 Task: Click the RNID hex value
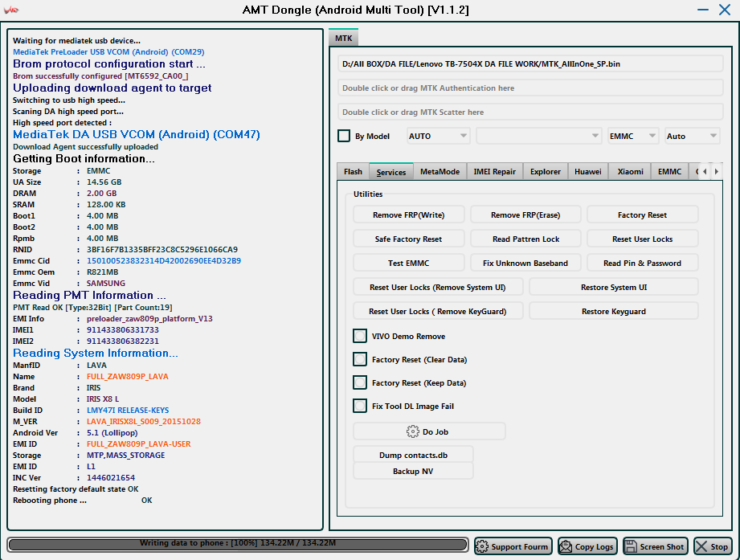(162, 249)
